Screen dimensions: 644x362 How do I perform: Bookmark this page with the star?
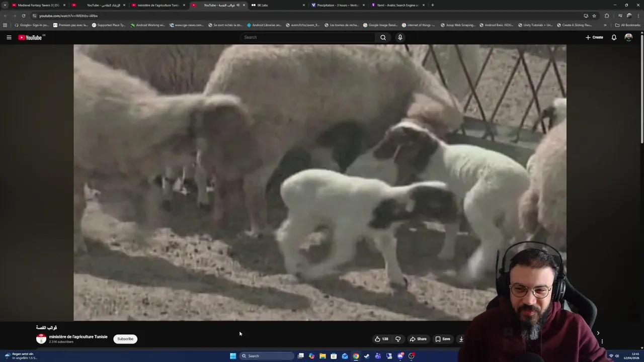pyautogui.click(x=594, y=16)
